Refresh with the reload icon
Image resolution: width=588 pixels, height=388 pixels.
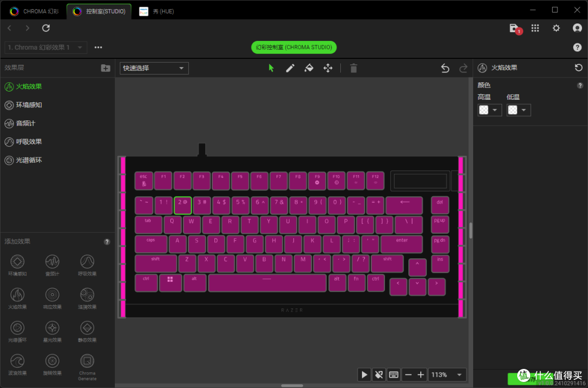click(x=46, y=28)
